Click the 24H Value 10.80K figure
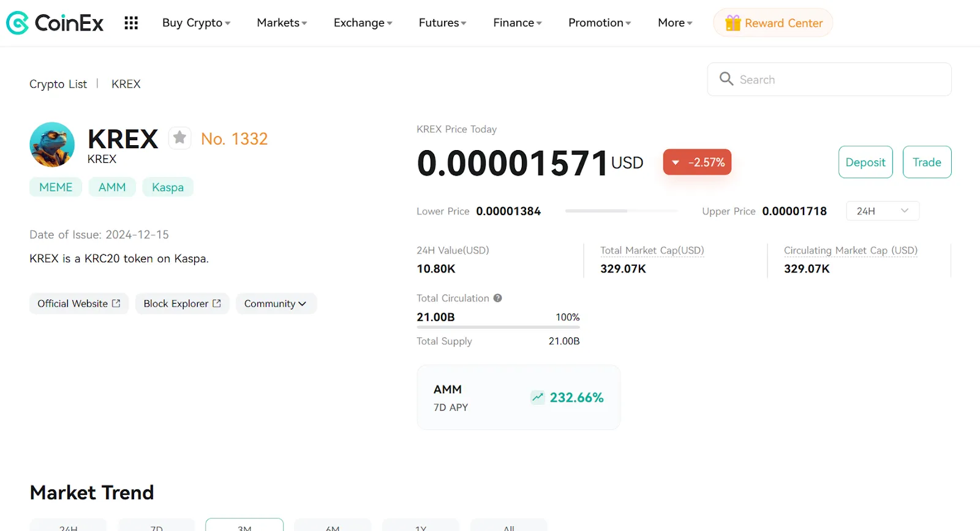The height and width of the screenshot is (531, 980). [x=436, y=269]
